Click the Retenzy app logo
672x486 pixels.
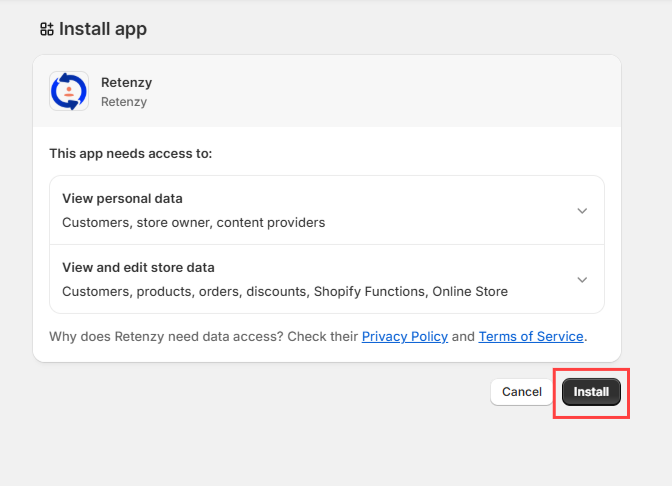69,91
